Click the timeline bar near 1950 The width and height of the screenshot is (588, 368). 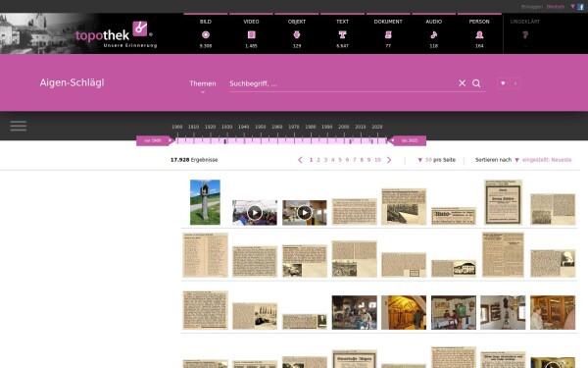[x=261, y=140]
